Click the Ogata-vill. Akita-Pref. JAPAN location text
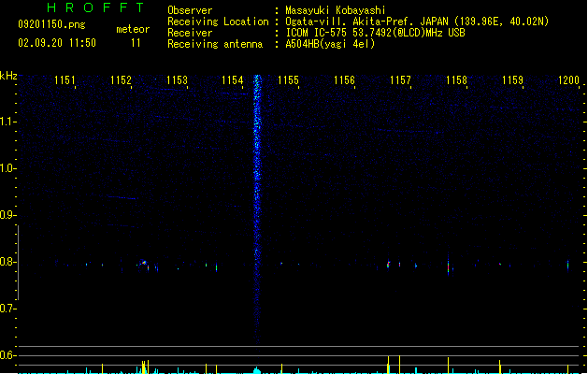588x374 pixels. [x=417, y=22]
